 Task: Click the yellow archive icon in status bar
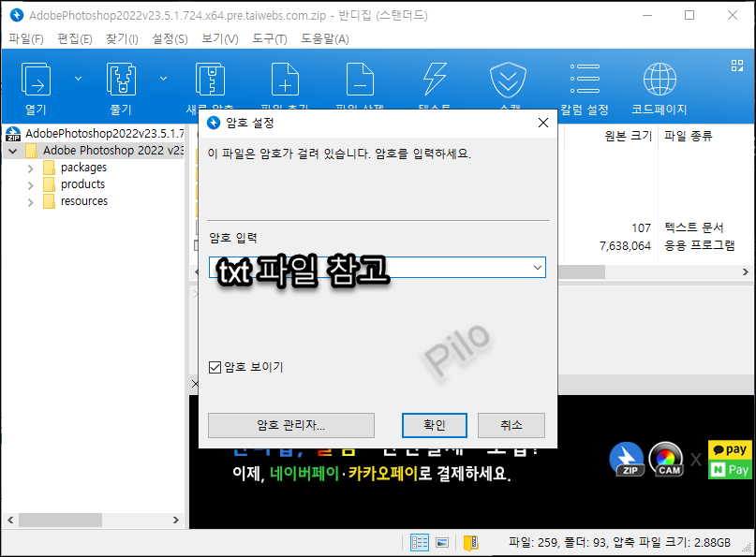tap(470, 543)
